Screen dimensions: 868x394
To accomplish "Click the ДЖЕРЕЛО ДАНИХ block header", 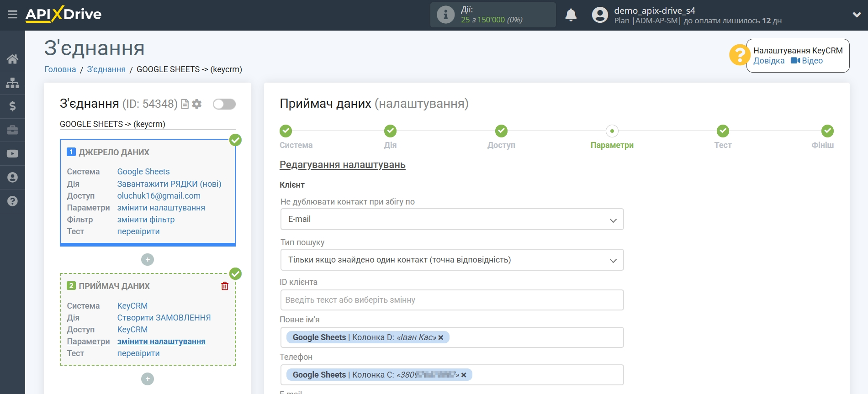I will tap(114, 152).
